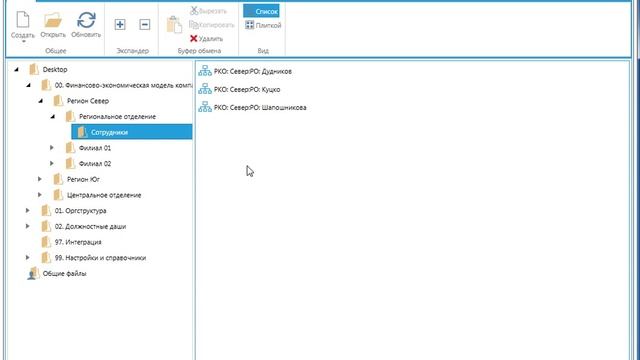Select the Филиал 01 folder icon

(70, 148)
